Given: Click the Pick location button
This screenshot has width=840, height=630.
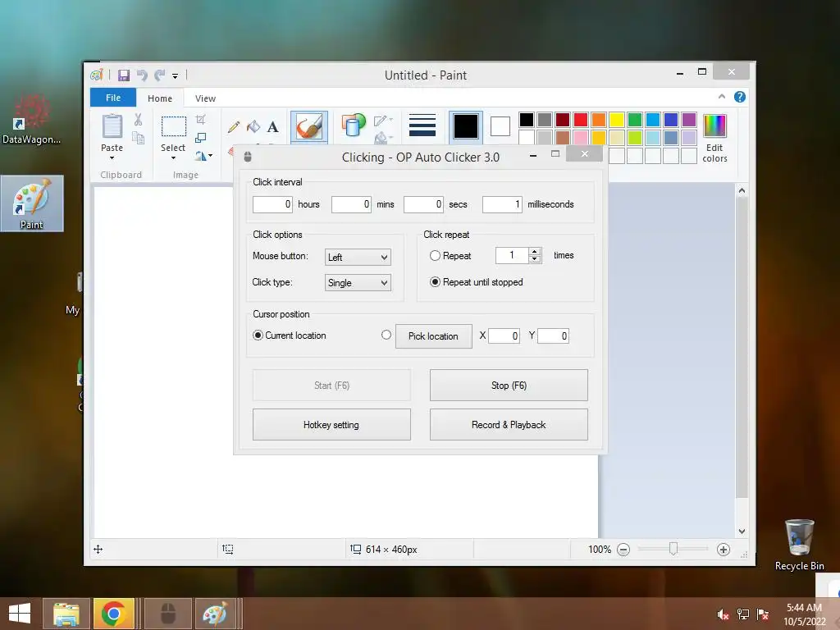Looking at the screenshot, I should 433,336.
